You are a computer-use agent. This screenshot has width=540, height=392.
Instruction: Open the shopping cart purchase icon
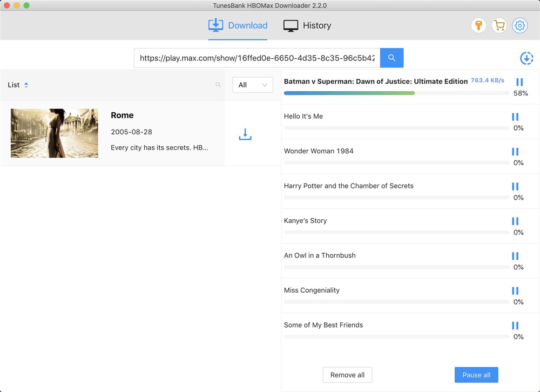click(499, 25)
